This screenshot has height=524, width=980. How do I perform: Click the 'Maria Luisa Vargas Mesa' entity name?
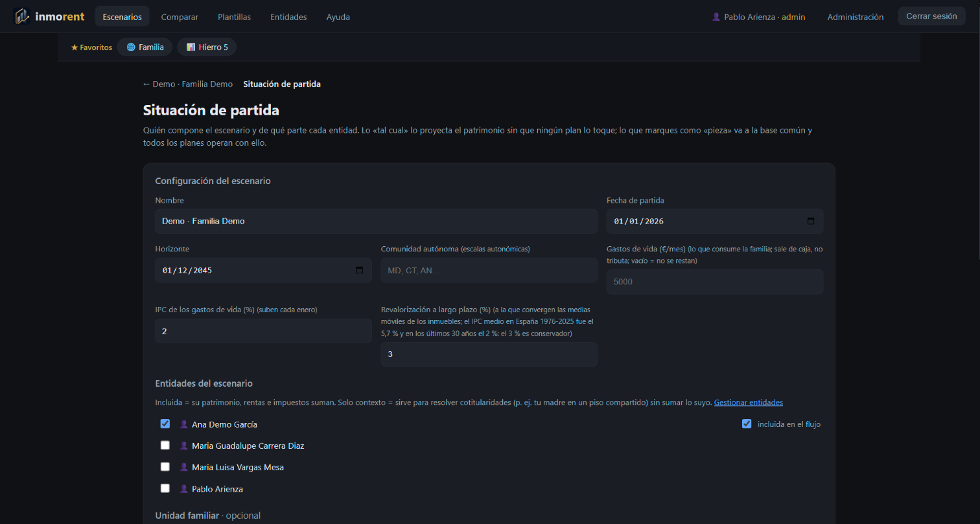pos(238,467)
